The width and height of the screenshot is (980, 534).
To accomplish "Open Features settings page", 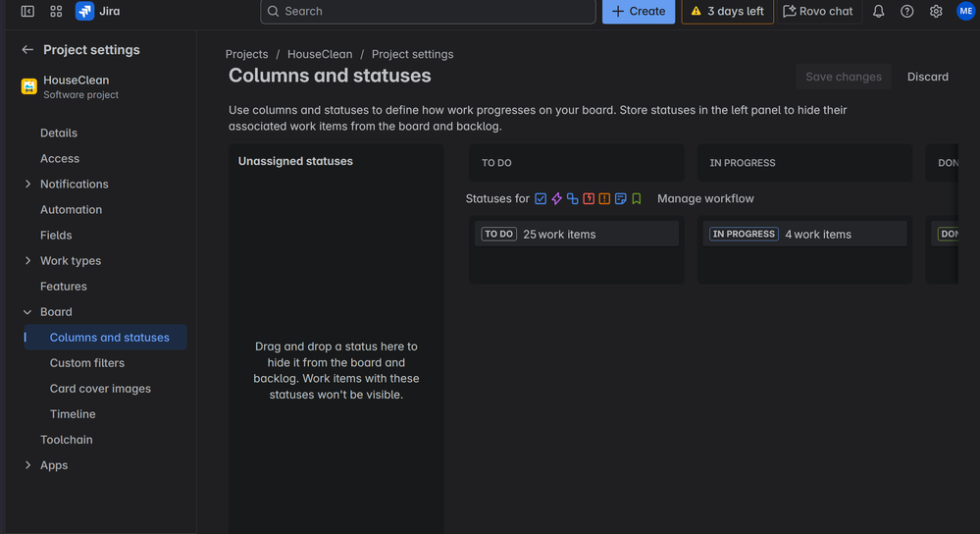I will point(64,287).
